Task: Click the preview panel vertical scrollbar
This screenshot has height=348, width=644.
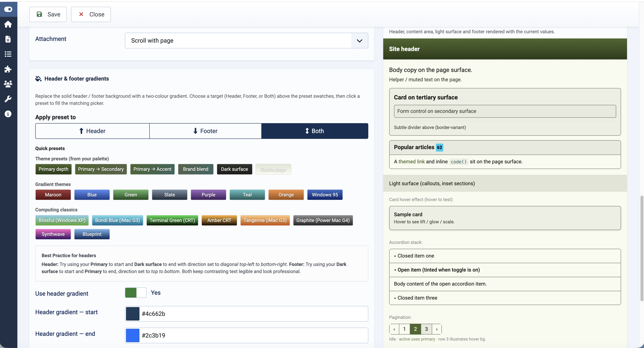Action: tap(642, 248)
